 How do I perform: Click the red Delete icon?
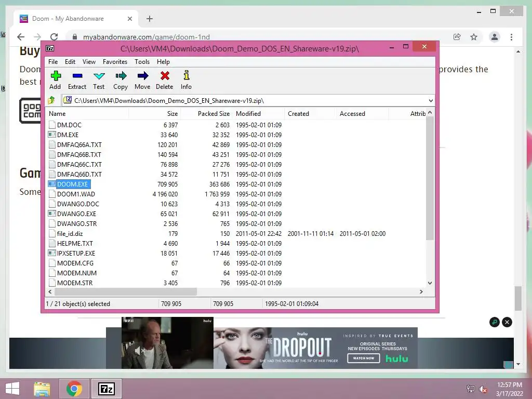pyautogui.click(x=165, y=76)
